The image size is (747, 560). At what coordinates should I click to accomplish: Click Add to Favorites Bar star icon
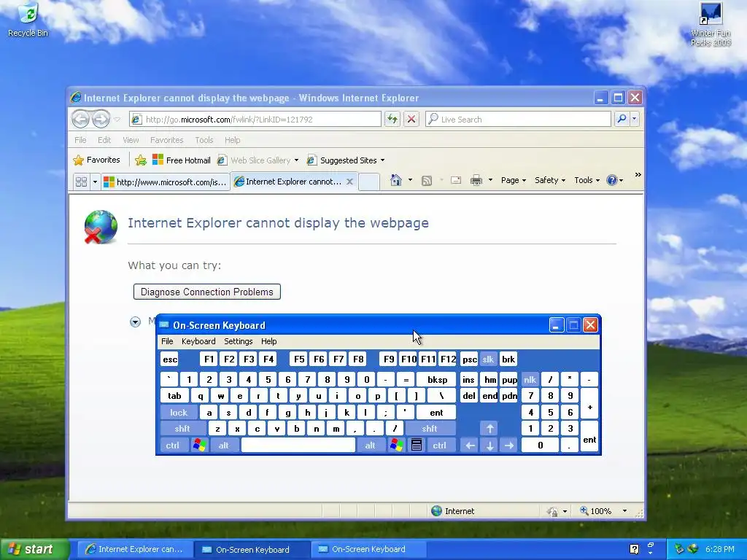click(x=141, y=160)
